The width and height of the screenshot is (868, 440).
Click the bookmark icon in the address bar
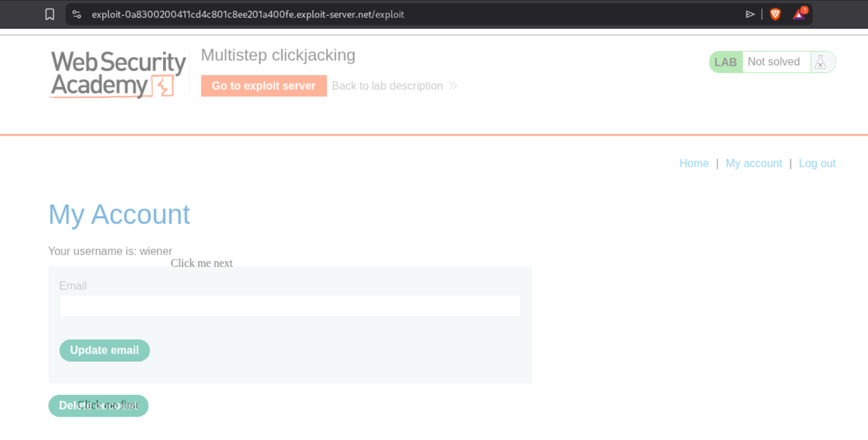pyautogui.click(x=50, y=14)
